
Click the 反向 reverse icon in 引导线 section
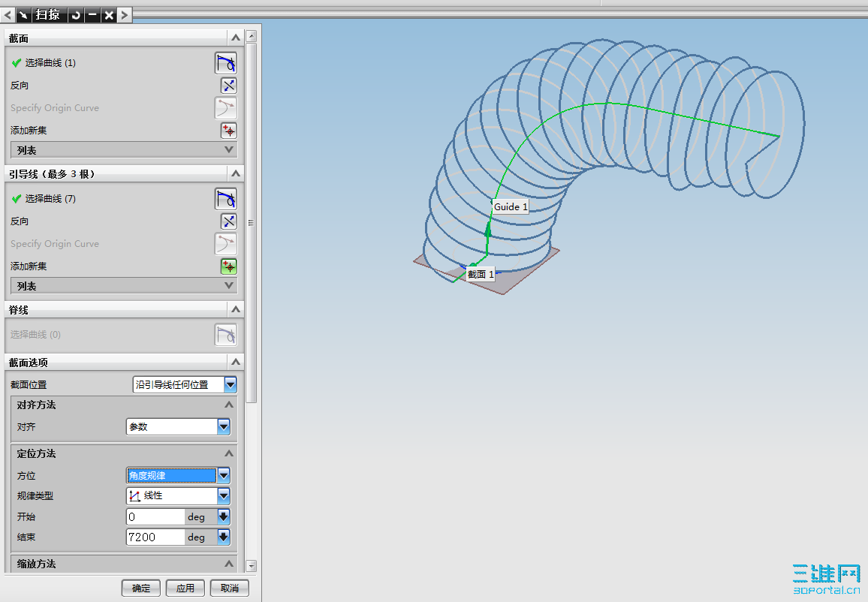click(x=228, y=221)
